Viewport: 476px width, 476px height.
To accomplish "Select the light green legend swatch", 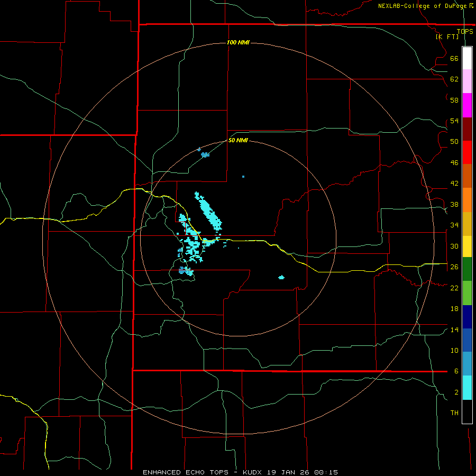I will [x=467, y=293].
